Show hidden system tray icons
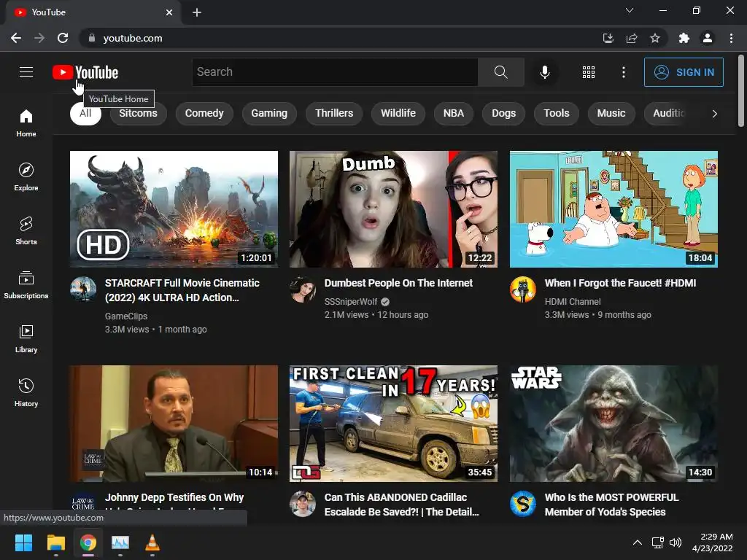Screen dimensions: 747x560 point(637,542)
